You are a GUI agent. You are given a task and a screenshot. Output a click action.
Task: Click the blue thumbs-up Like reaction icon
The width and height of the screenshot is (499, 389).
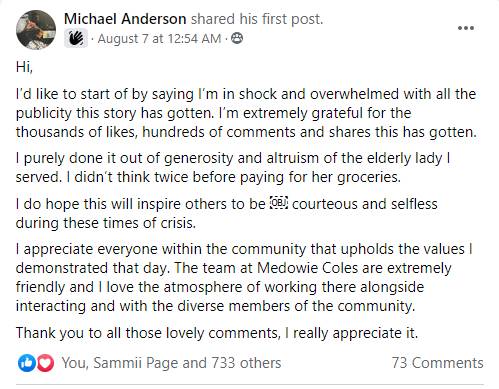click(x=26, y=363)
